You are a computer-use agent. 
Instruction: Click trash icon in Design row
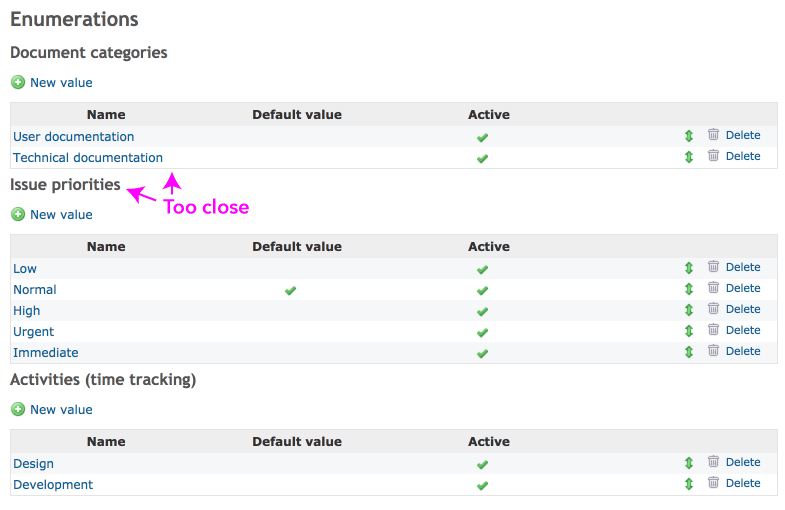[713, 462]
